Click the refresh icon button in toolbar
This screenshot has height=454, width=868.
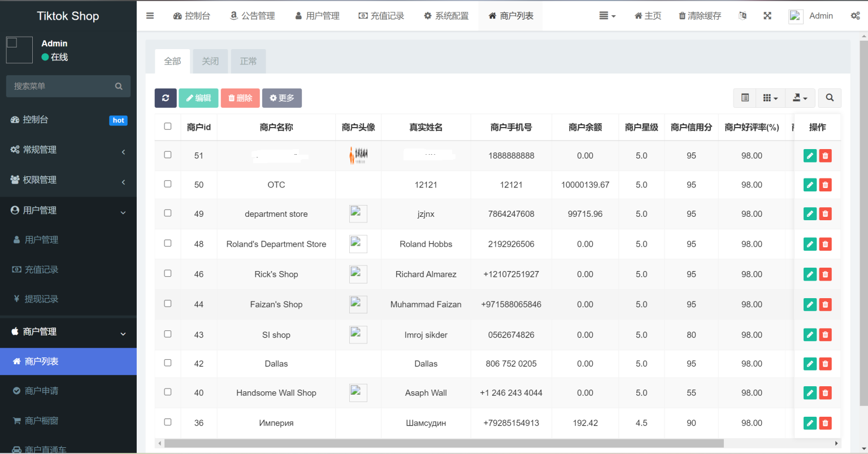[166, 98]
